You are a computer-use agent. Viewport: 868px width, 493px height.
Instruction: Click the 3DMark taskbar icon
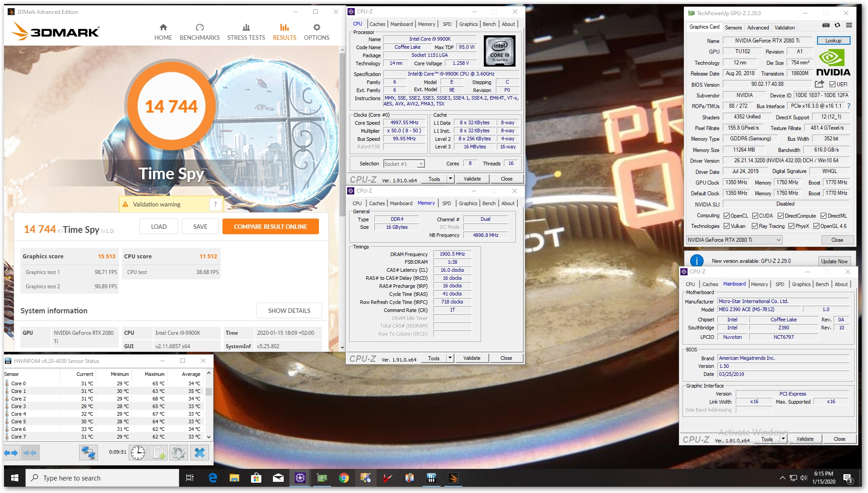[453, 478]
